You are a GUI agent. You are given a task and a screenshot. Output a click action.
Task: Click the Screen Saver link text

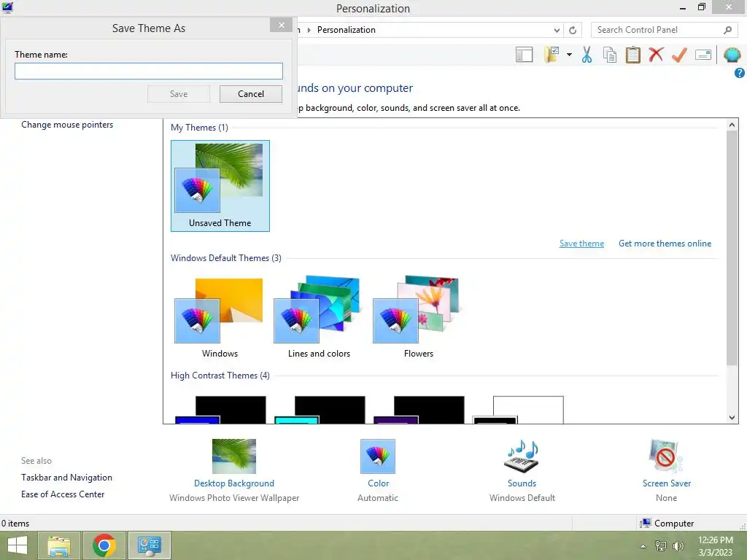(x=667, y=483)
